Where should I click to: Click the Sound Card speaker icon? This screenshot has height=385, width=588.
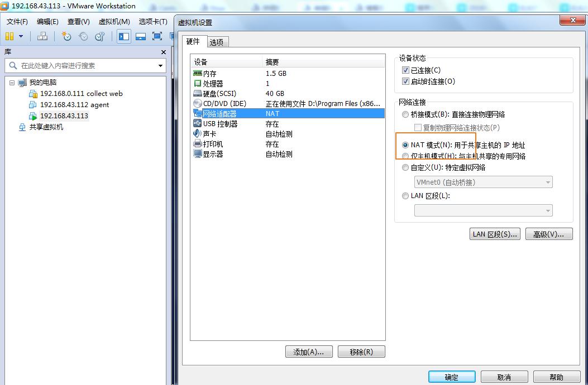[x=198, y=133]
